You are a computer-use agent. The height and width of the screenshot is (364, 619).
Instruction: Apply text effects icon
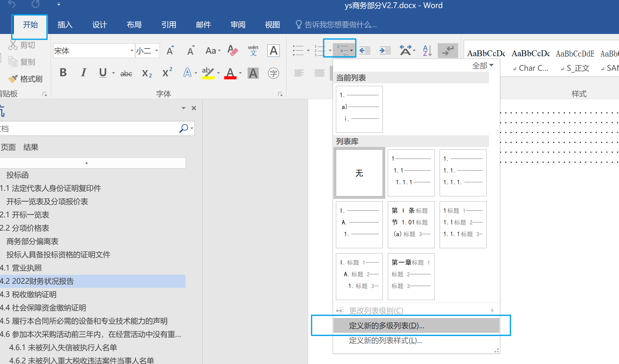pos(187,73)
